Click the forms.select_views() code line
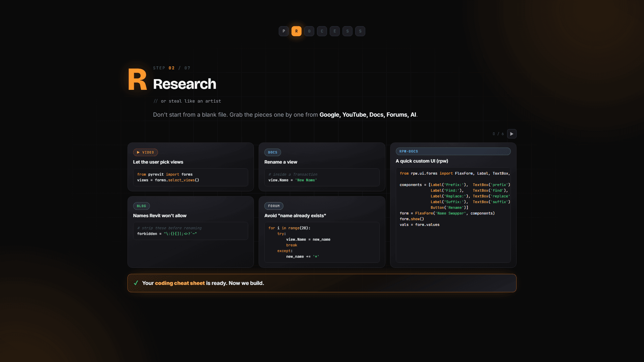Viewport: 644px width, 362px height. click(x=168, y=180)
